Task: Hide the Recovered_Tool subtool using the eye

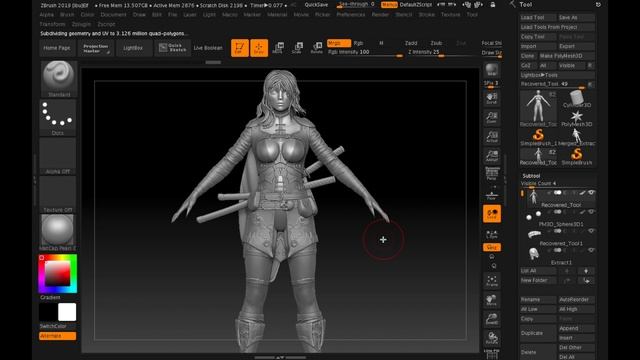Action: click(x=591, y=193)
